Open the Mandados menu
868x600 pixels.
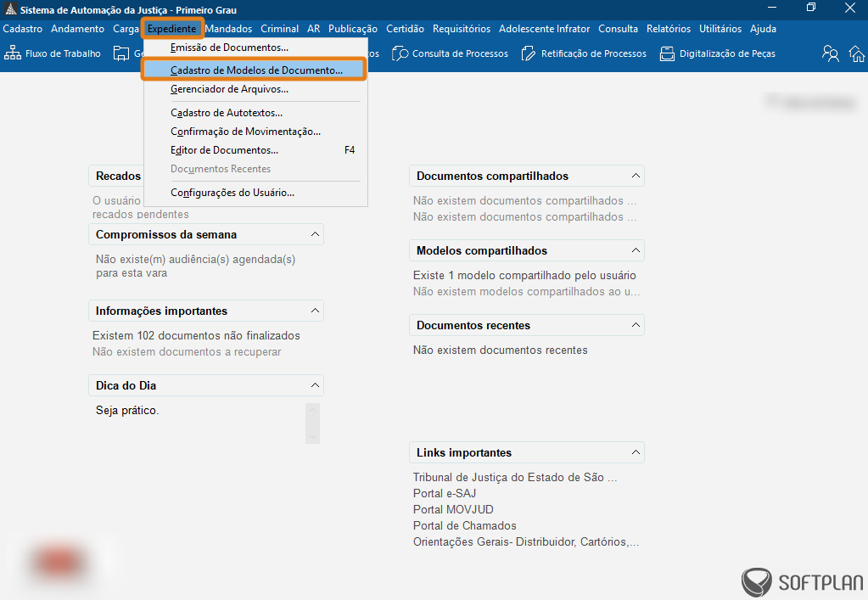228,29
